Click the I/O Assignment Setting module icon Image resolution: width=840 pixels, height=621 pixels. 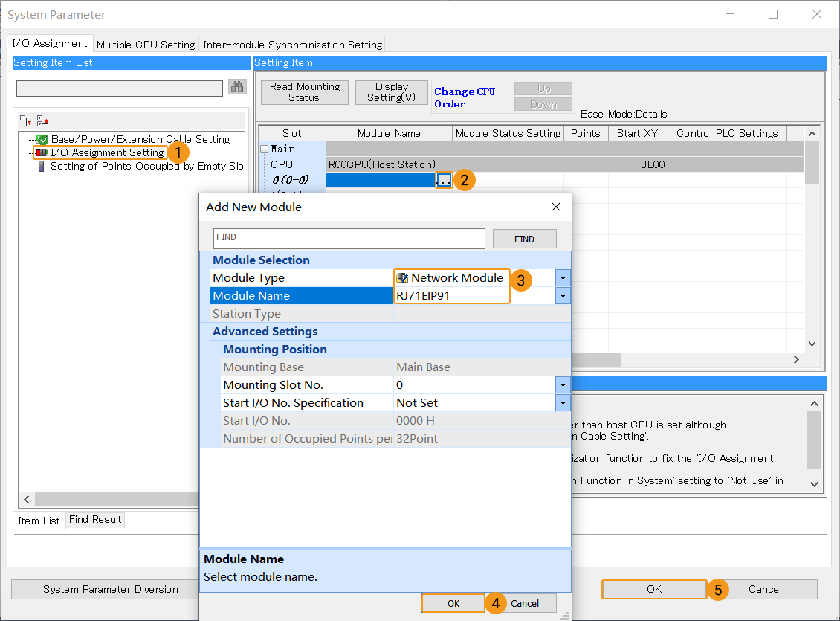click(42, 152)
